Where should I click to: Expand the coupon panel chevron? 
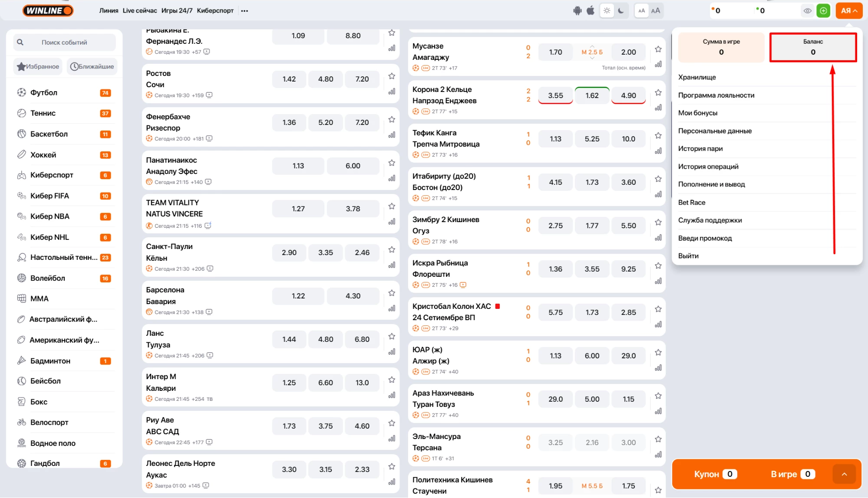pyautogui.click(x=844, y=474)
